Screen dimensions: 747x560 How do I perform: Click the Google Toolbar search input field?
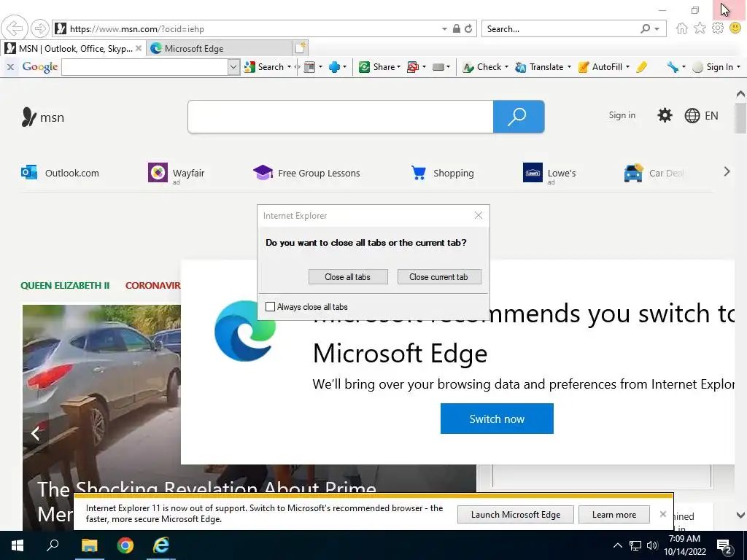(x=145, y=67)
